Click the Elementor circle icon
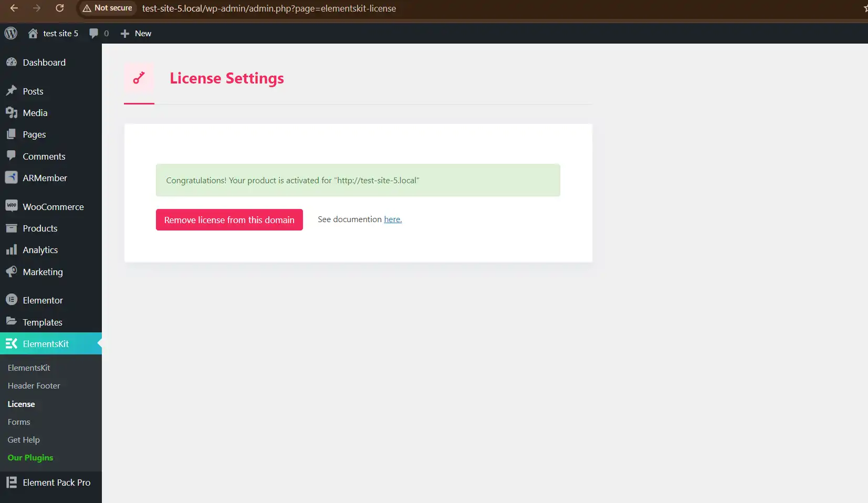Screen dimensions: 868x503 click(11, 300)
